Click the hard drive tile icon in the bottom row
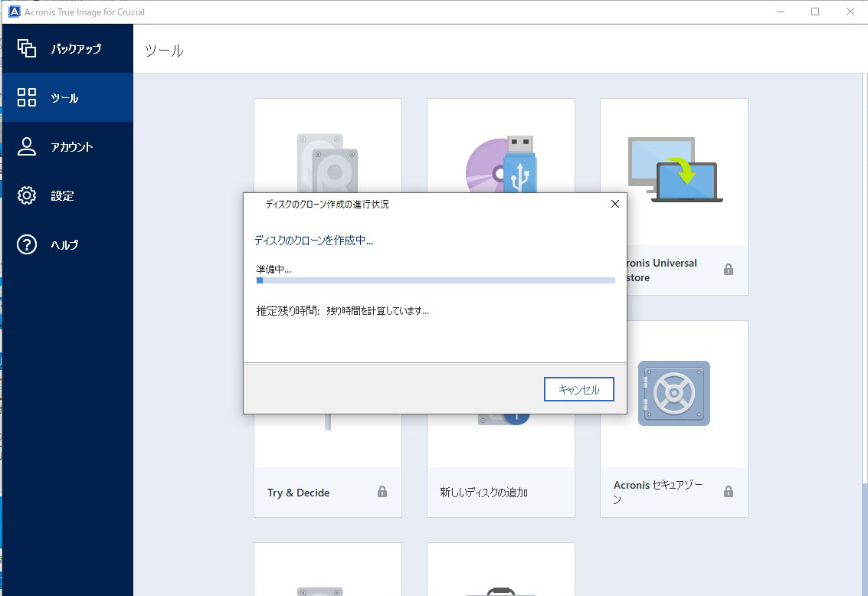 (320, 591)
